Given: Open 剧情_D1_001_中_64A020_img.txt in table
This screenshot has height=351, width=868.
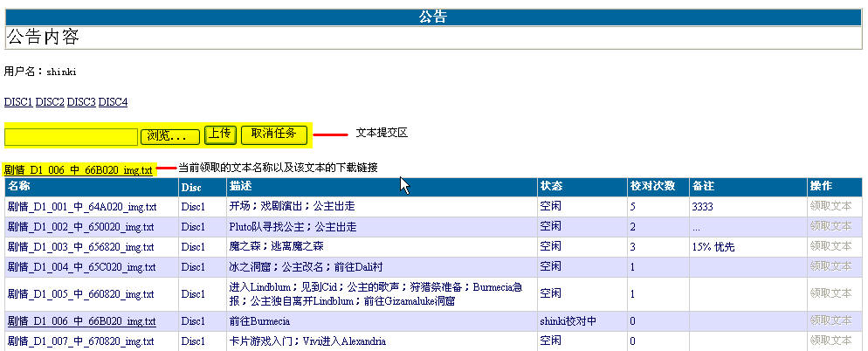Looking at the screenshot, I should (x=81, y=207).
